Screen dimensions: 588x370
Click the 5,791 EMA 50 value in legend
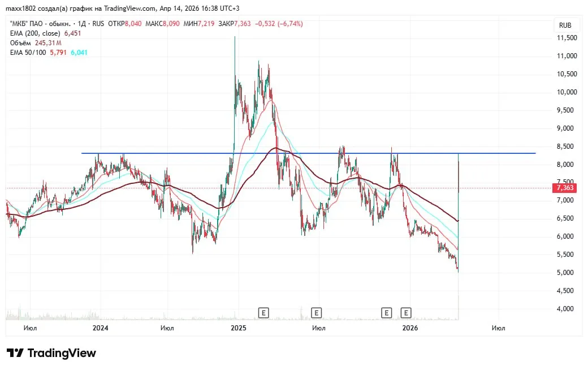pyautogui.click(x=58, y=52)
